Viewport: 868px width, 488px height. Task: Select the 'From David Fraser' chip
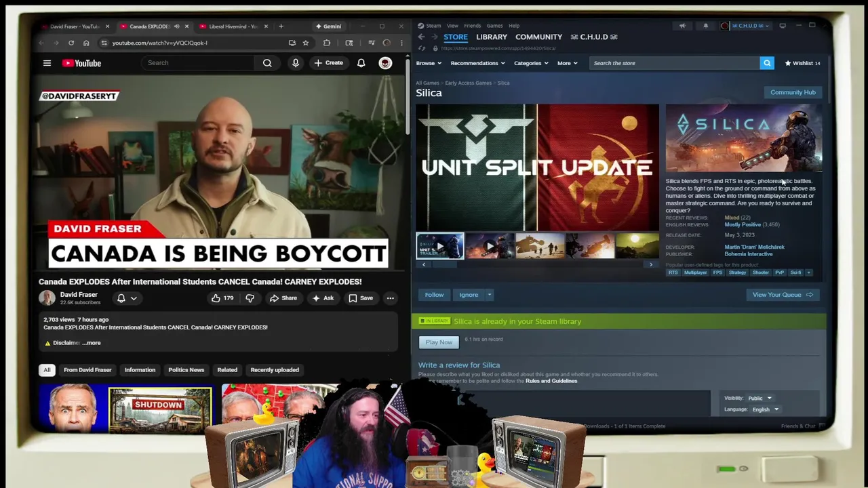pos(87,370)
